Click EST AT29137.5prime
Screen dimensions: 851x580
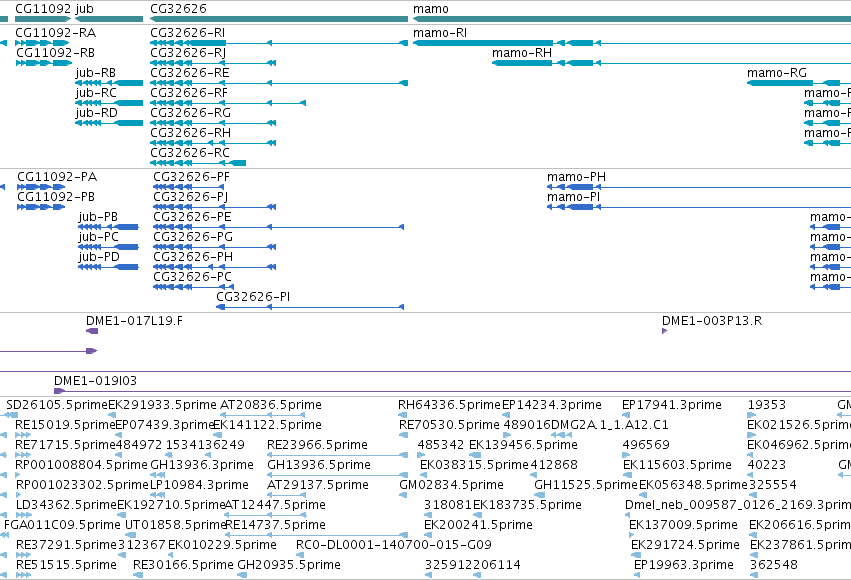[x=317, y=485]
